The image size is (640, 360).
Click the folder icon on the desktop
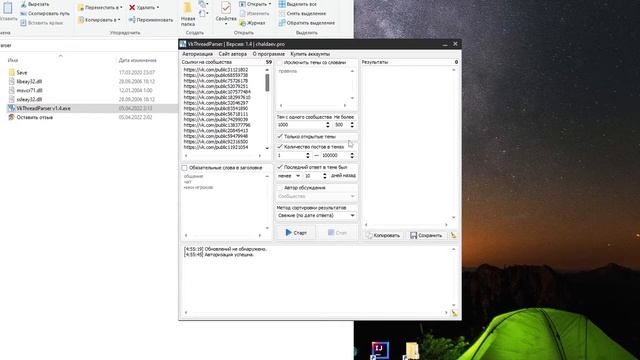(x=411, y=351)
